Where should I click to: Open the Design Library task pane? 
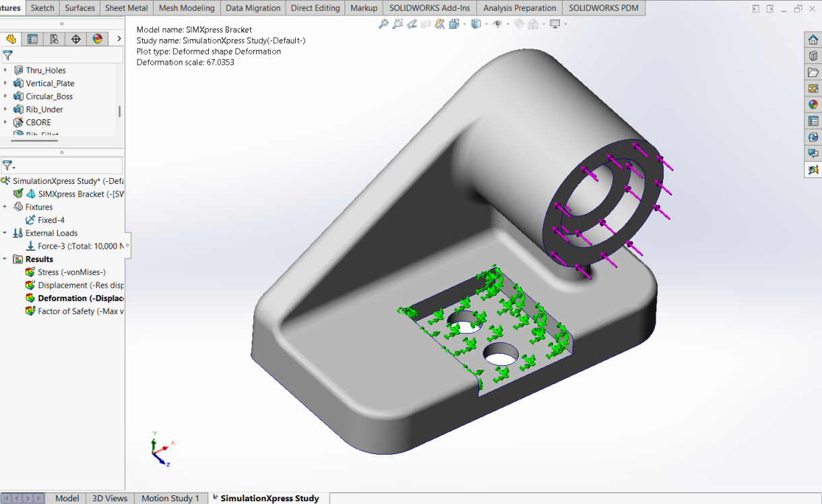(x=813, y=55)
